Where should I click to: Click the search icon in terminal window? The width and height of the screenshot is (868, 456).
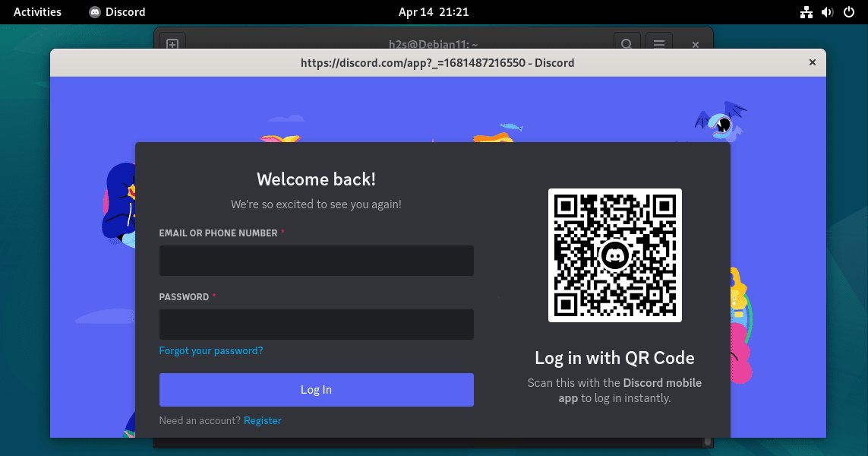(627, 44)
